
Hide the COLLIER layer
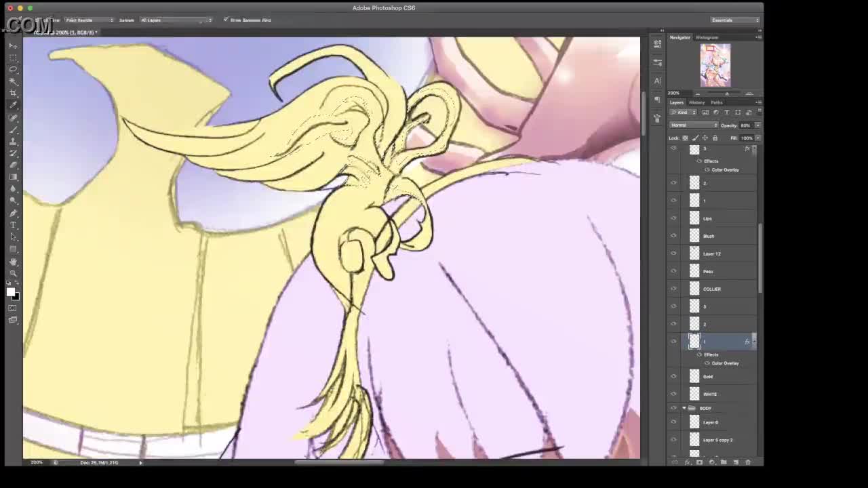(673, 289)
